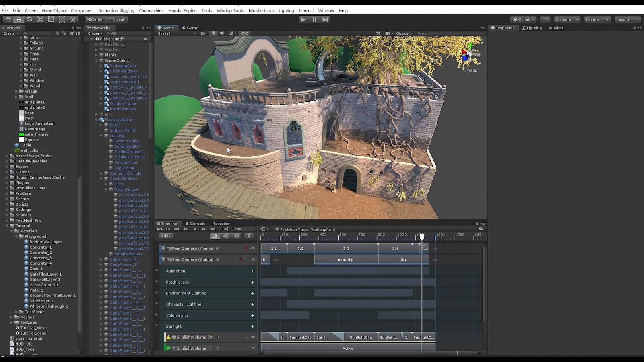644x362 pixels.
Task: Toggle scene lighting with the lightbulb icon
Action: click(x=213, y=33)
